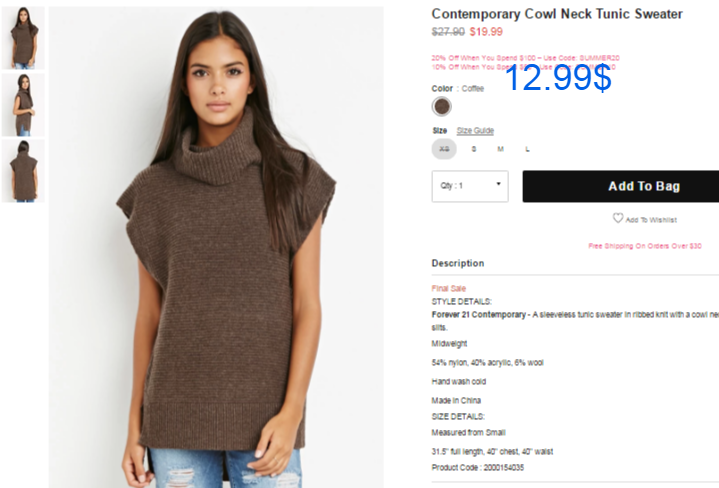Click the main sweater product image
Image resolution: width=719 pixels, height=488 pixels.
(x=216, y=247)
